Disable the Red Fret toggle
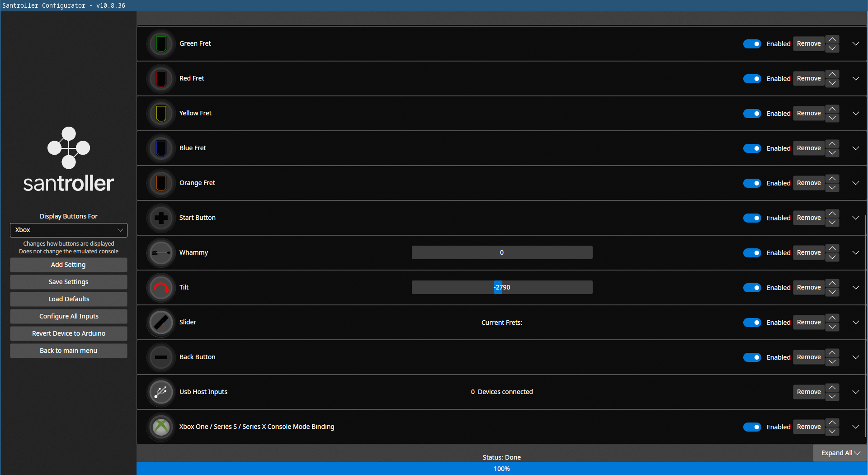This screenshot has height=475, width=868. 752,79
